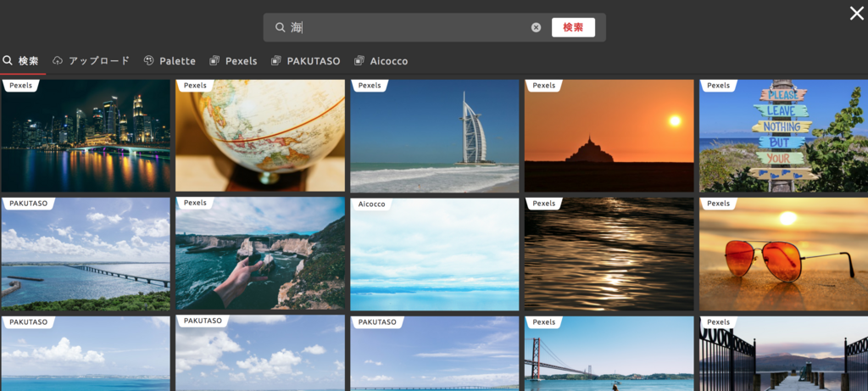The image size is (868, 391).
Task: Click the image stack icon beside PAKUTASO
Action: (276, 61)
